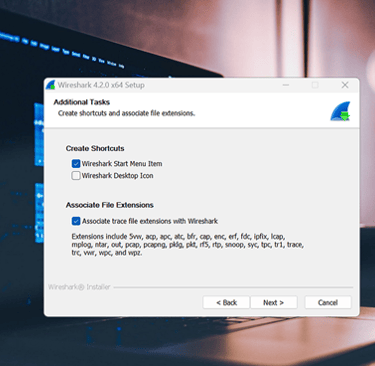Click the Create Shortcuts label
Viewport: 375px width, 366px height.
tap(95, 148)
